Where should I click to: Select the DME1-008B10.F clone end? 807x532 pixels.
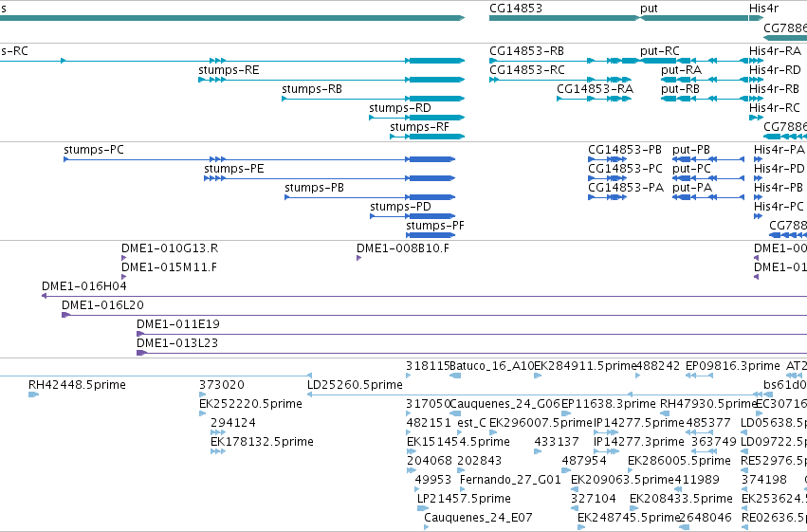click(358, 258)
